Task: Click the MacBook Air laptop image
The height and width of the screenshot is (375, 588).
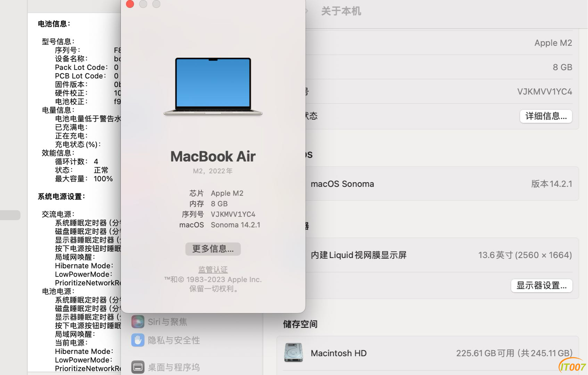Action: coord(213,87)
